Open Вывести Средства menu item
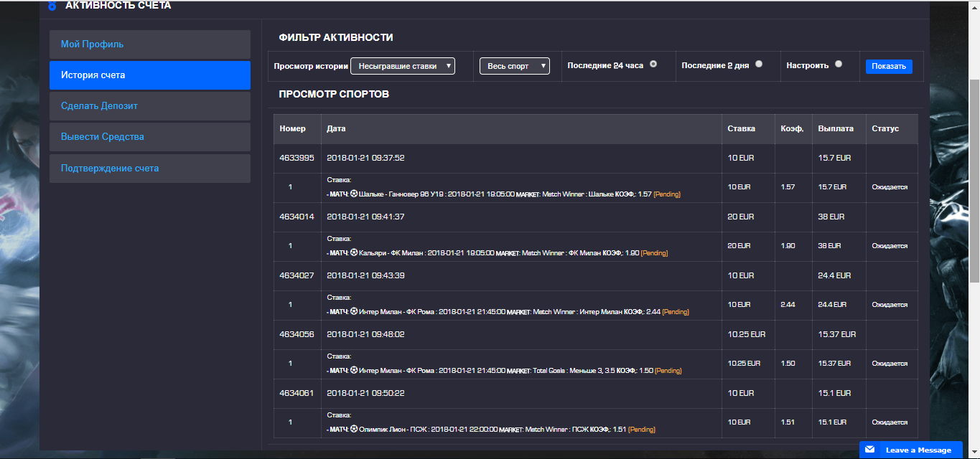980x459 pixels. click(150, 137)
